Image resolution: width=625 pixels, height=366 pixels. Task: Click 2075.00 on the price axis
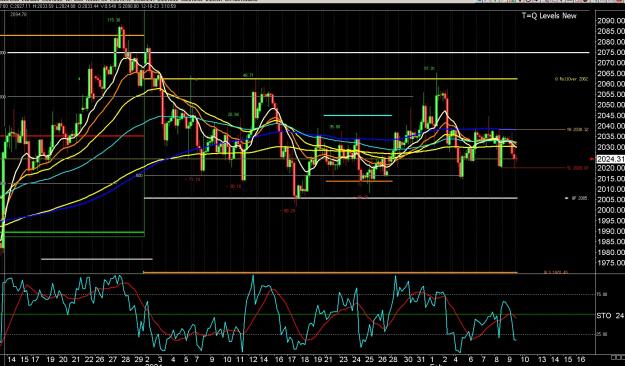click(x=611, y=52)
